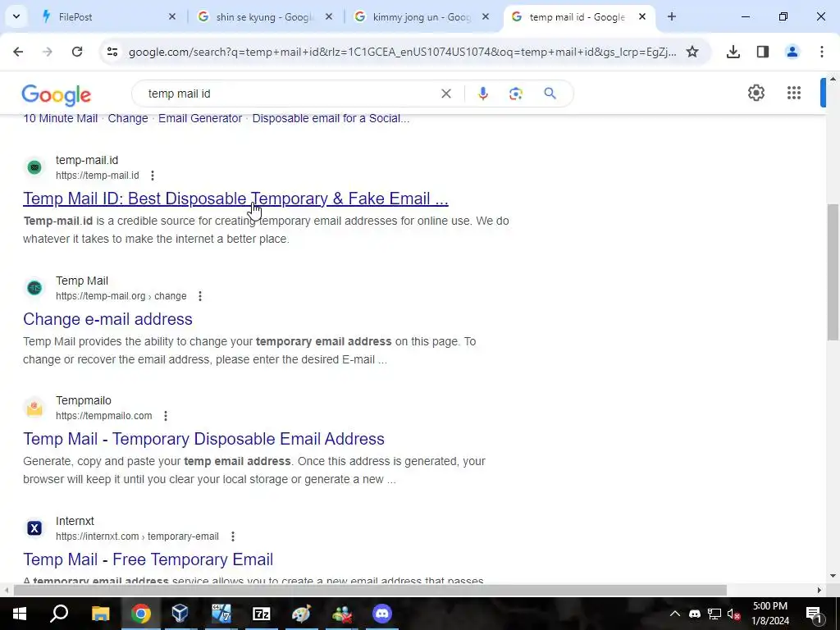Screen dimensions: 840x630
Task: Close the FilePost tab
Action: [172, 16]
